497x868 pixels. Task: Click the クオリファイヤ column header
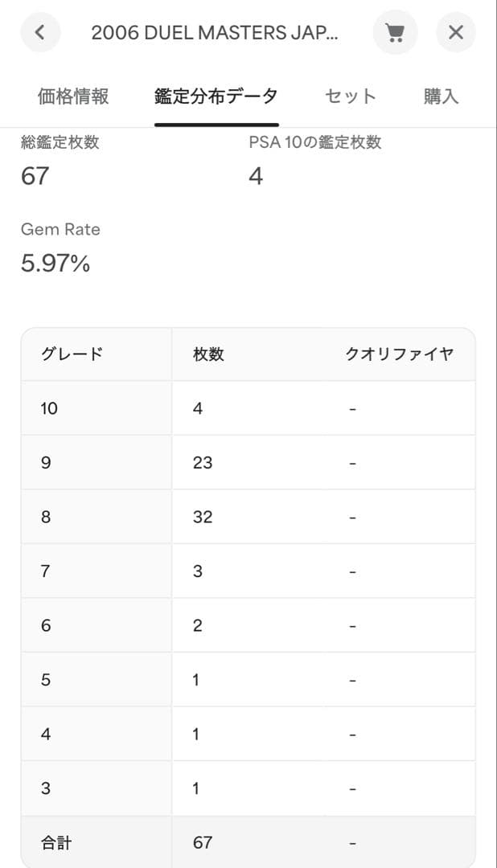399,354
